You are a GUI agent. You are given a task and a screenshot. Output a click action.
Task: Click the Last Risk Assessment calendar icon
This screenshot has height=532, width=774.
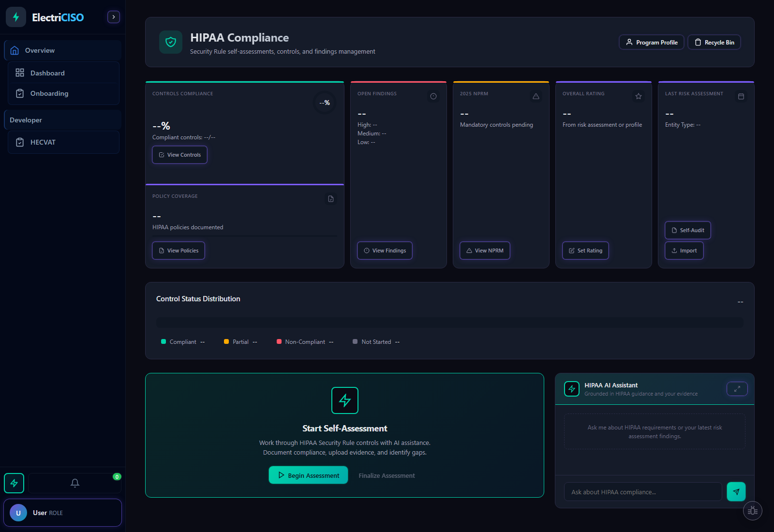[741, 96]
